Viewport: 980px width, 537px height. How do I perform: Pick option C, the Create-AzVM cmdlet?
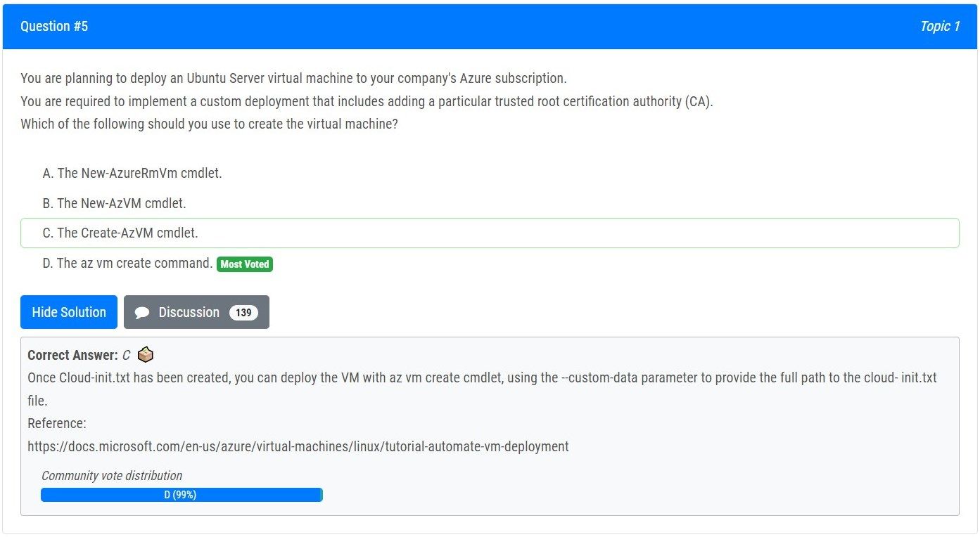pos(120,233)
